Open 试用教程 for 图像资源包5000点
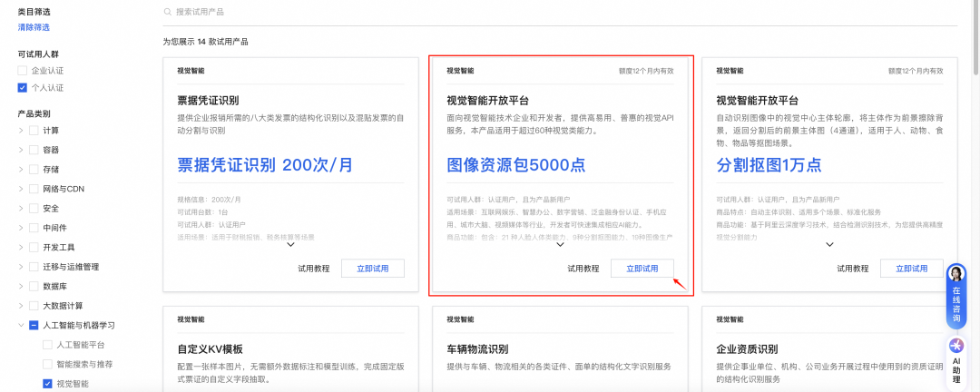Image resolution: width=980 pixels, height=392 pixels. (x=583, y=269)
